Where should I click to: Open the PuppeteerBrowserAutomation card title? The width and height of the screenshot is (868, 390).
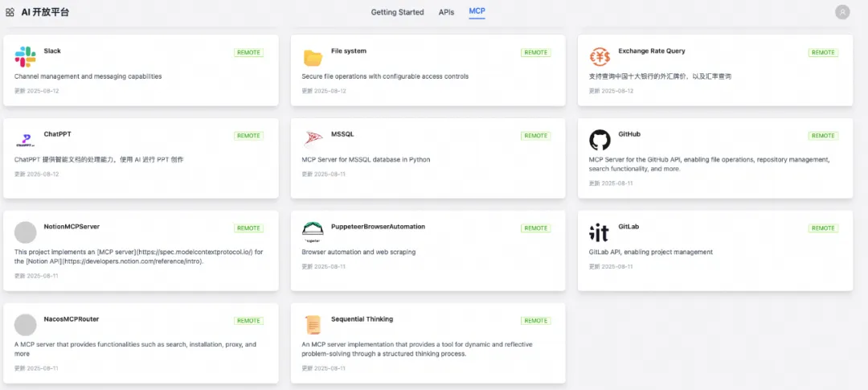coord(378,227)
